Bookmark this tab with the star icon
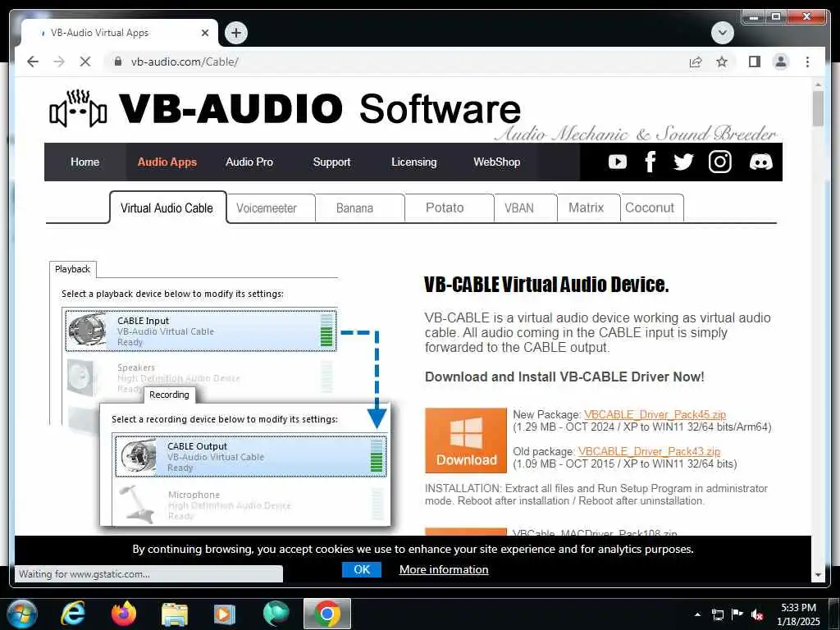The image size is (840, 630). point(722,62)
